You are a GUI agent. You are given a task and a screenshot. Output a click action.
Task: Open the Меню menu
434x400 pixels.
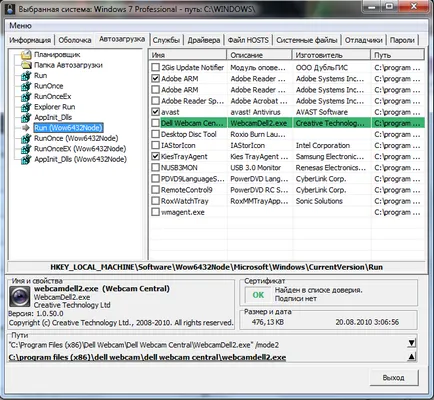point(20,26)
